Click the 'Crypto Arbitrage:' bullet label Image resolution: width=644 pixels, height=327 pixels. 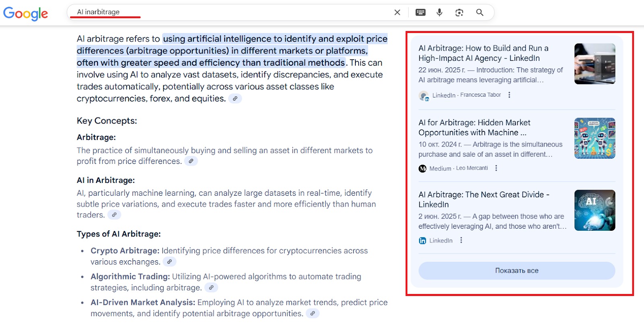(x=125, y=250)
